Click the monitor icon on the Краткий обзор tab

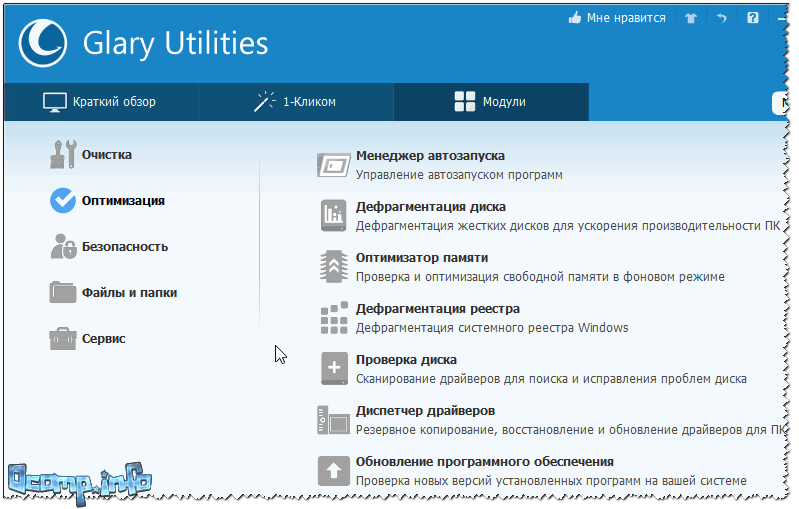[55, 102]
